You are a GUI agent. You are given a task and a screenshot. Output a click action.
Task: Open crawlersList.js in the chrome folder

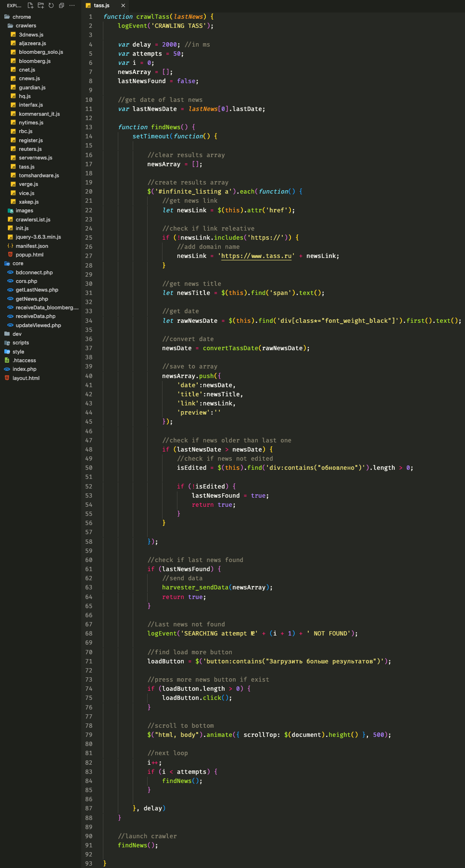[x=33, y=220]
